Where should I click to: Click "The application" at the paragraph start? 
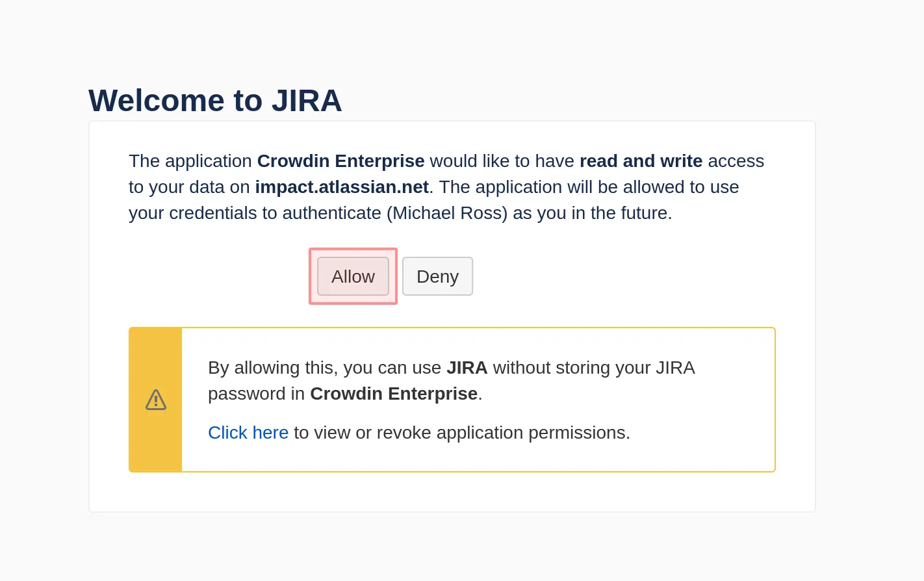[190, 161]
